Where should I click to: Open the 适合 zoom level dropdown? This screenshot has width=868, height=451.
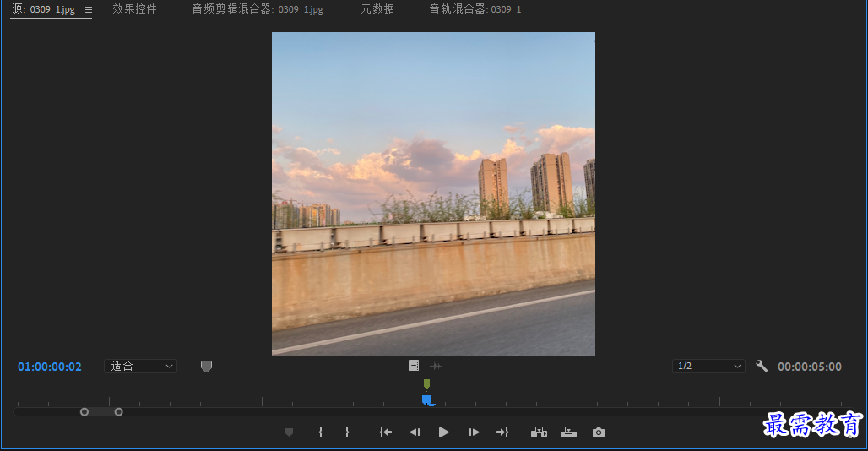[x=141, y=367]
